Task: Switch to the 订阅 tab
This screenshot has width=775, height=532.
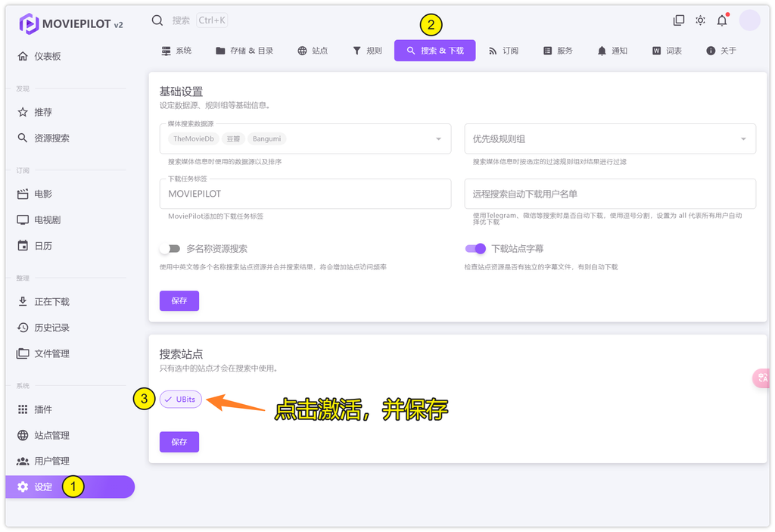Action: point(503,51)
